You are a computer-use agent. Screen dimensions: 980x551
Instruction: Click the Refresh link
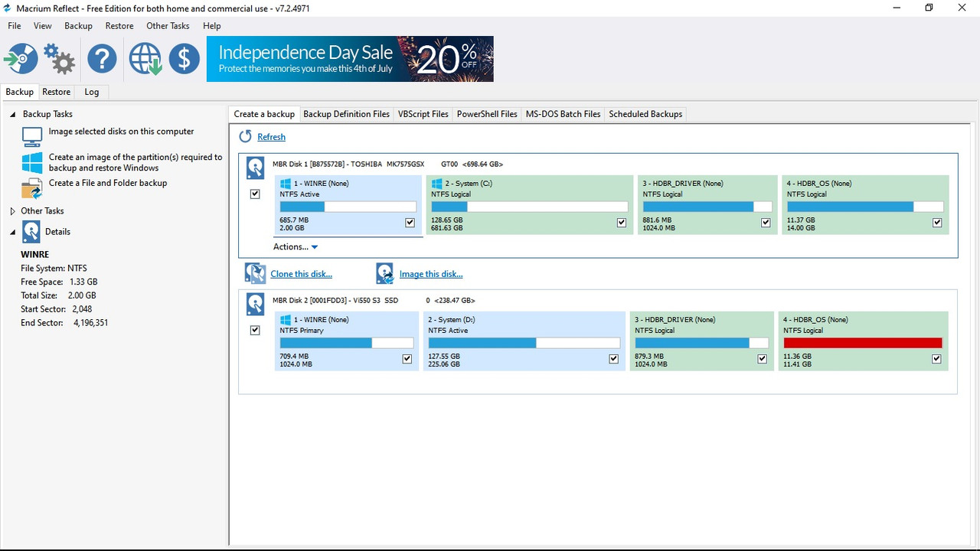[271, 137]
